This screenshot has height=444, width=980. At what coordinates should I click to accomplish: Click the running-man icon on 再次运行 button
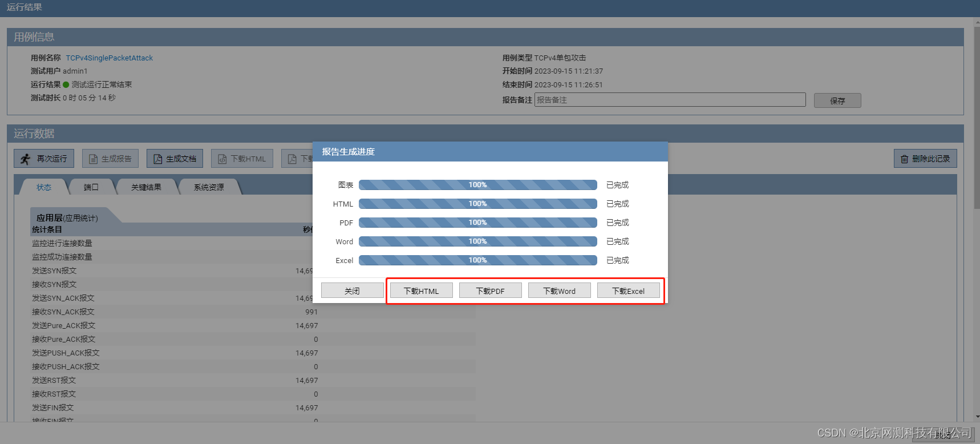25,159
